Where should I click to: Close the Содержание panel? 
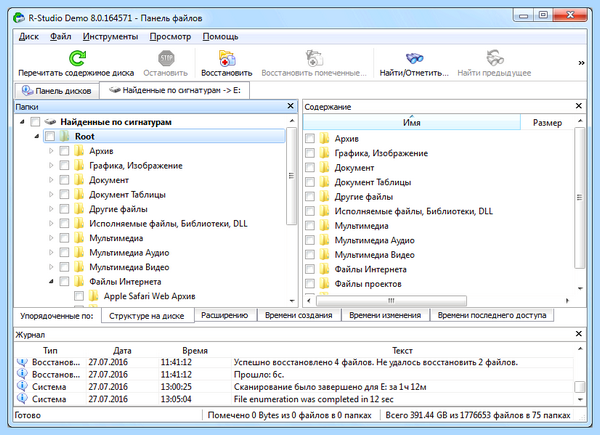579,106
